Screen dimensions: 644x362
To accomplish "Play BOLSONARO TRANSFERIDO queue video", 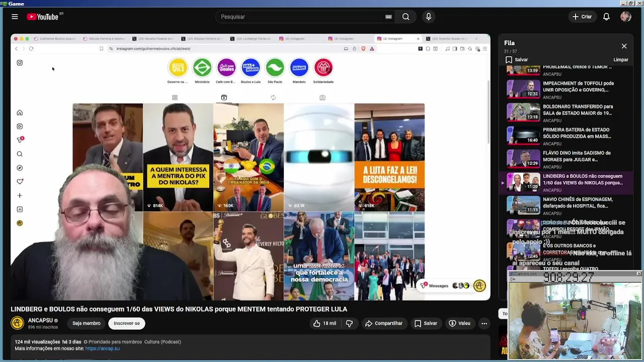I will click(x=566, y=113).
